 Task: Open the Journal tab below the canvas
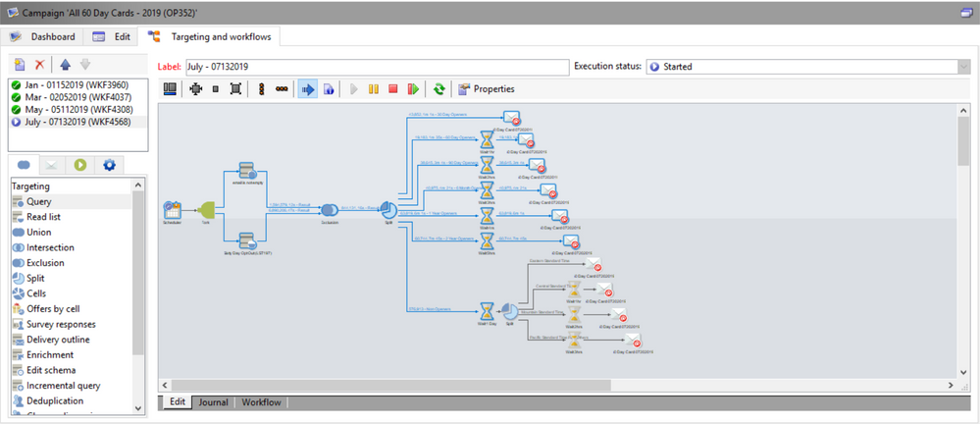[x=213, y=402]
